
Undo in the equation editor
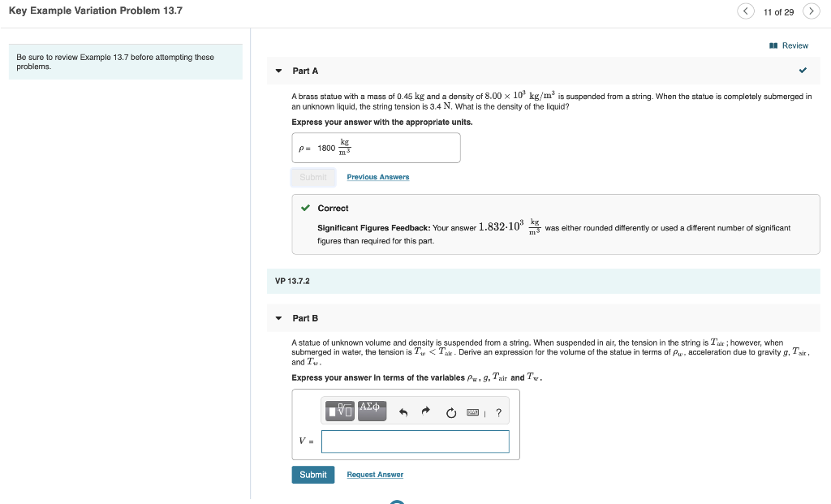(403, 411)
